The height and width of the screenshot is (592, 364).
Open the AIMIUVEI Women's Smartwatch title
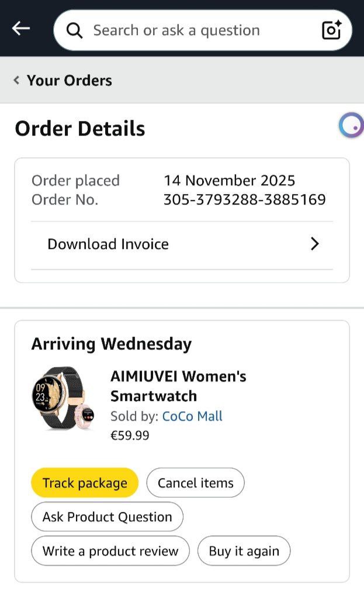click(x=178, y=386)
